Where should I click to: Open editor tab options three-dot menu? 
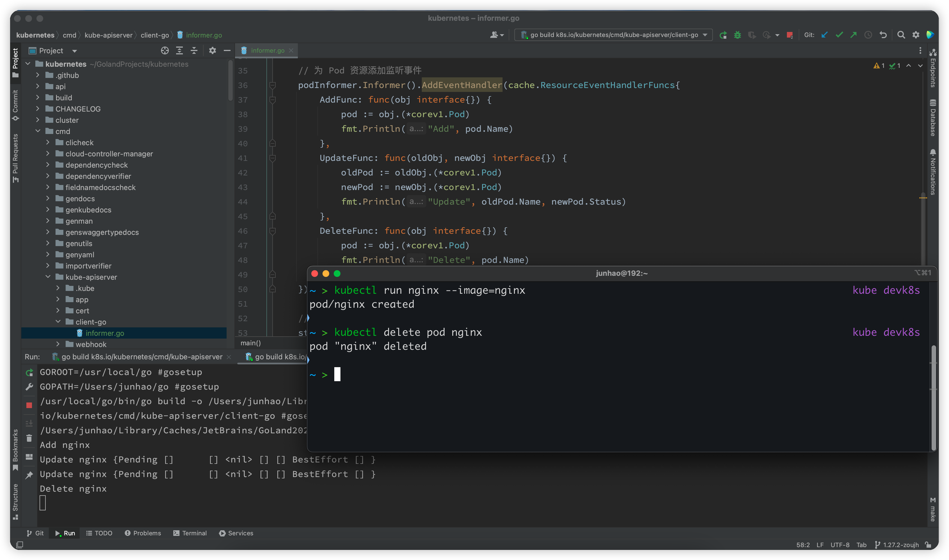(x=920, y=50)
